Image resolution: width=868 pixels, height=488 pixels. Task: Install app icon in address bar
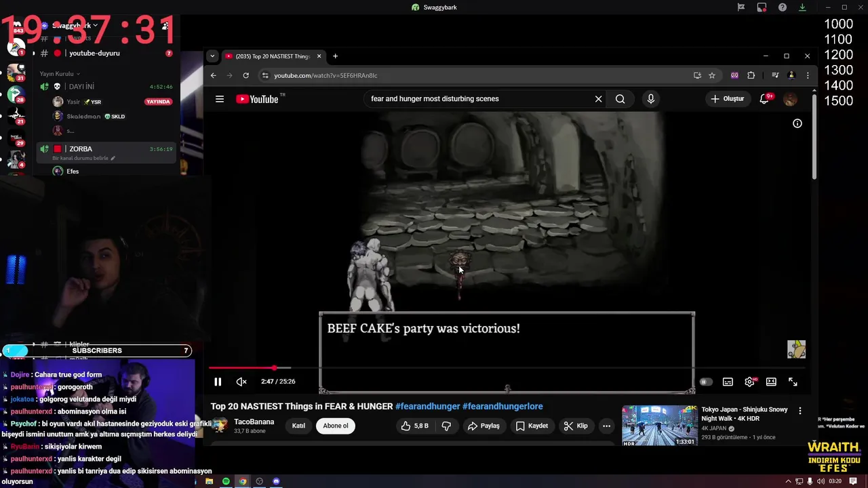(697, 75)
